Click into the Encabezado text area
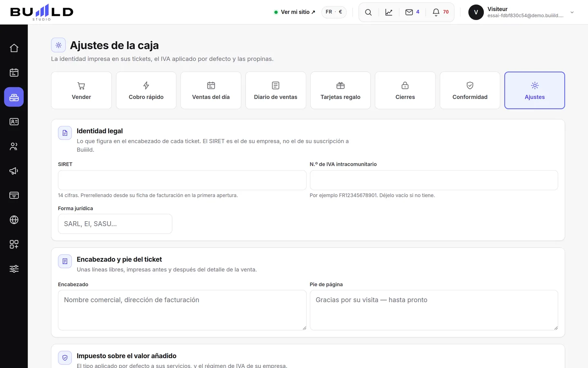588x368 pixels. pos(182,310)
